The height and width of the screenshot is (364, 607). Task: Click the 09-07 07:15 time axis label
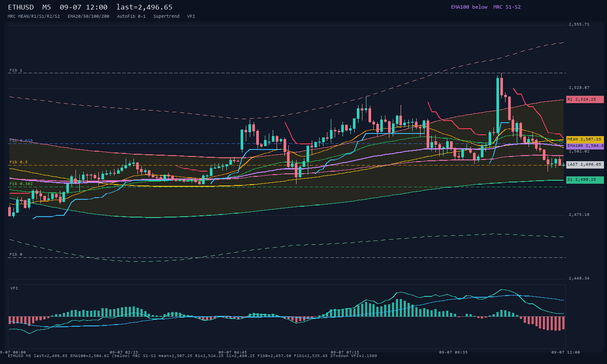pyautogui.click(x=345, y=352)
